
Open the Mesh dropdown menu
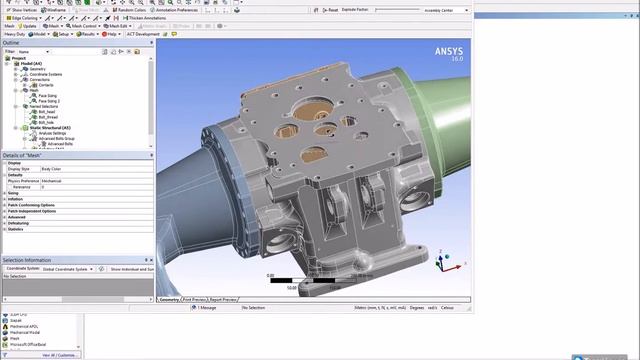point(53,26)
